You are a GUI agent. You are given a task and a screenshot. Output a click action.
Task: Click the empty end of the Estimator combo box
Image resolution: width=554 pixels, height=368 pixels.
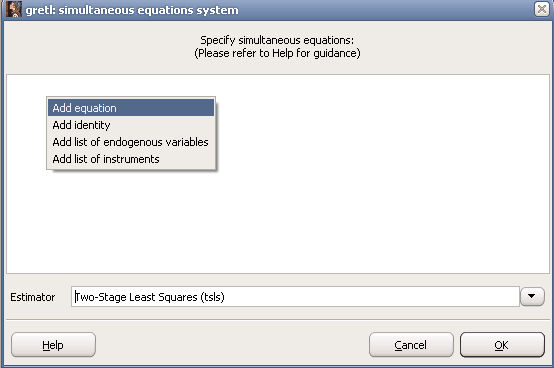click(371, 297)
